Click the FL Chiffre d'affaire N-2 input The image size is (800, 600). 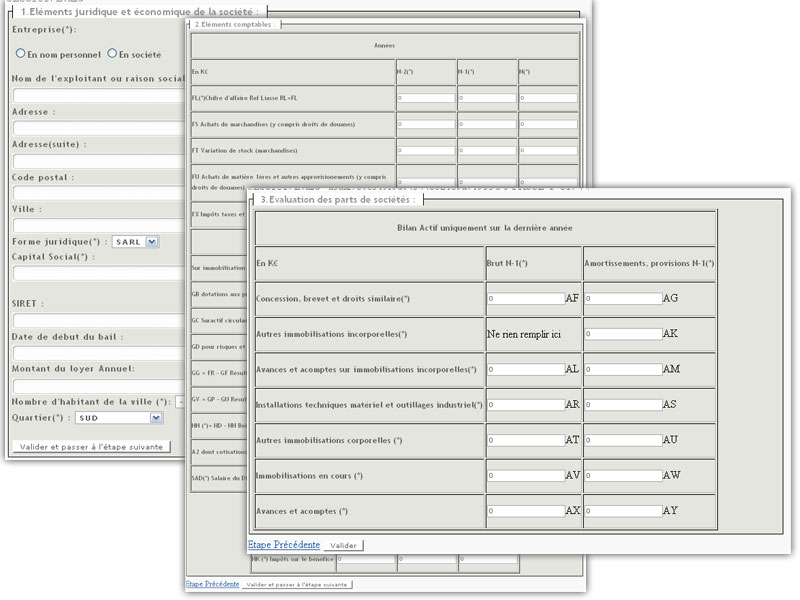426,98
